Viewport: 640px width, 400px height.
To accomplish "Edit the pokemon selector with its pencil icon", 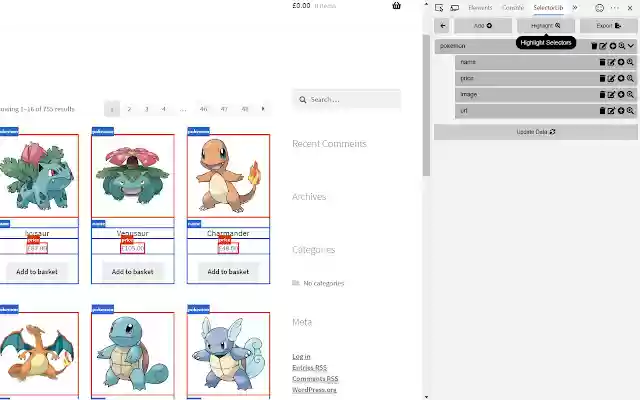I will [x=603, y=46].
